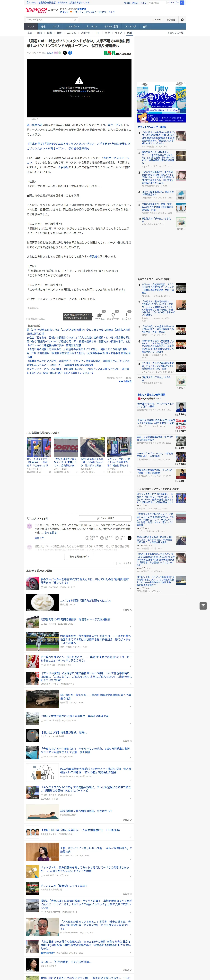The height and width of the screenshot is (980, 210).
Task: Dismiss the 想定をはるかに超える recommended card
Action: pos(77,472)
